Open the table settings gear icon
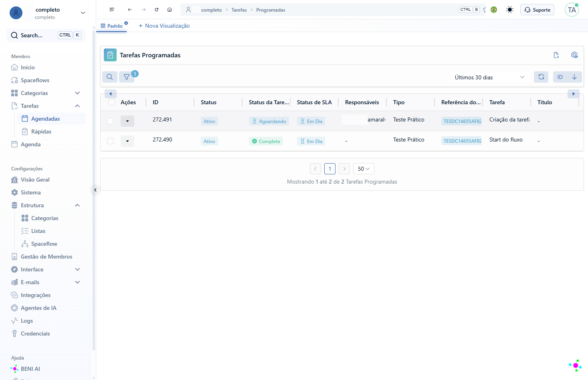This screenshot has width=588, height=380. 574,55
